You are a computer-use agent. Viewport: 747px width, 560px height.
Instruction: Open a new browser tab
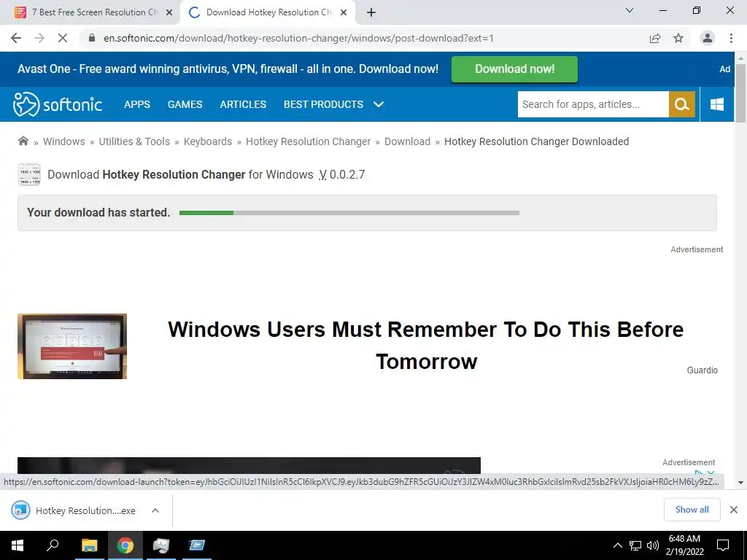tap(371, 12)
